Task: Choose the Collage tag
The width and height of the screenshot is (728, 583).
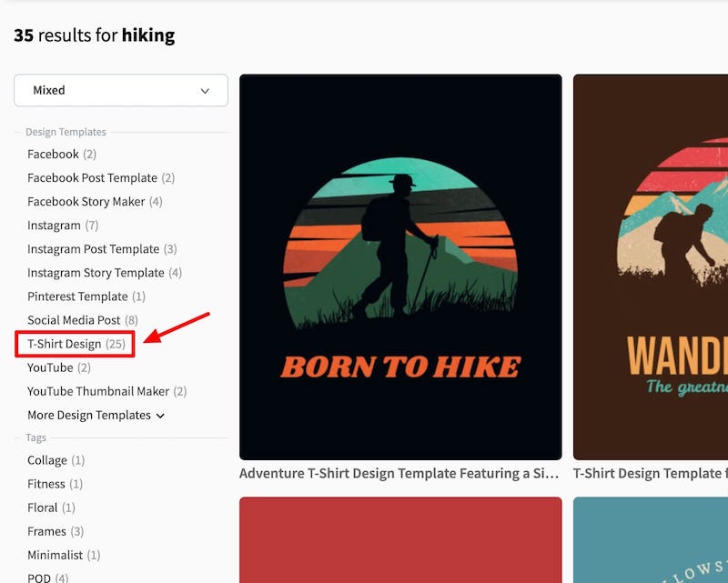Action: click(x=47, y=461)
